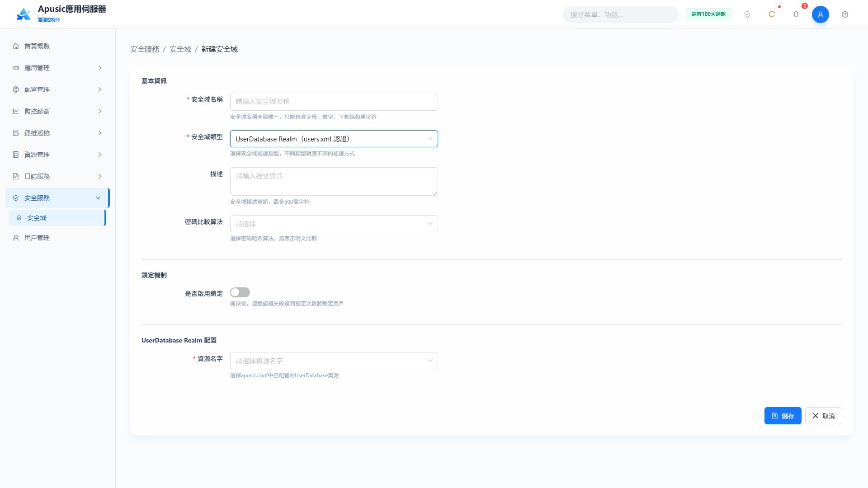Expand the 應用管理 chevron
868x488 pixels.
coord(100,68)
